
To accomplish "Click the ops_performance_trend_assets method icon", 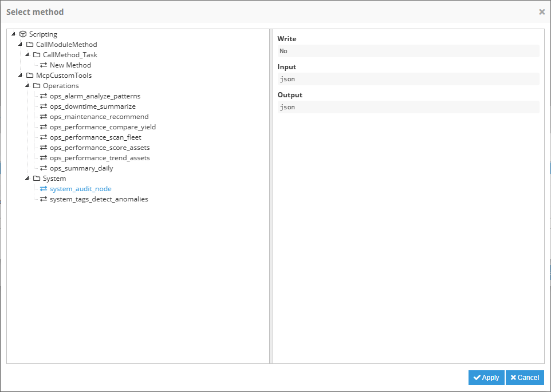I will pyautogui.click(x=44, y=158).
